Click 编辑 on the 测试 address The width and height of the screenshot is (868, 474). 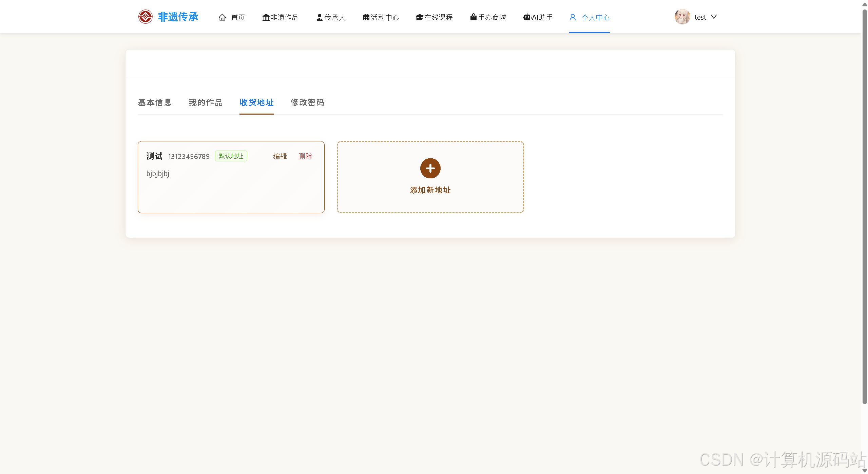click(280, 156)
